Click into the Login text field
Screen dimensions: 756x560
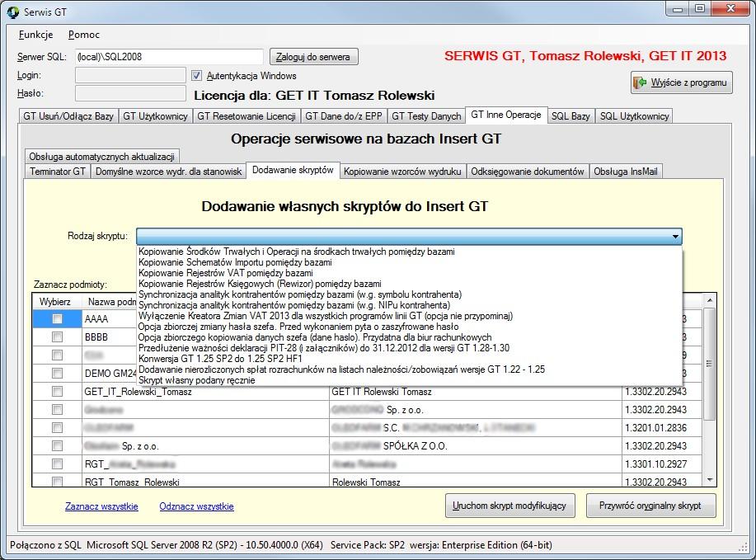click(130, 75)
